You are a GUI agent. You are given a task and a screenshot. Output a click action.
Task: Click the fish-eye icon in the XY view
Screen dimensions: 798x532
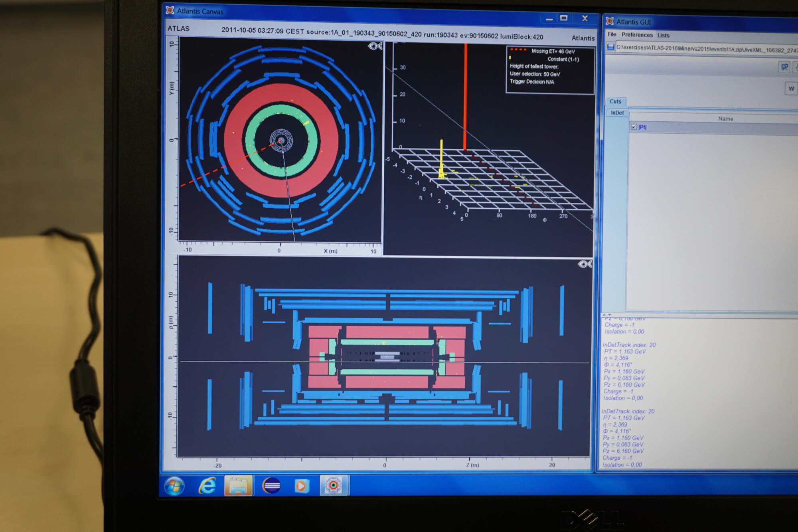[x=375, y=46]
